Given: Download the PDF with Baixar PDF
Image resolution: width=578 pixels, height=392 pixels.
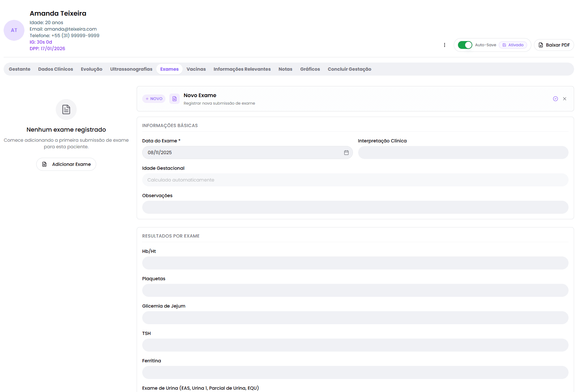Looking at the screenshot, I should pos(554,45).
